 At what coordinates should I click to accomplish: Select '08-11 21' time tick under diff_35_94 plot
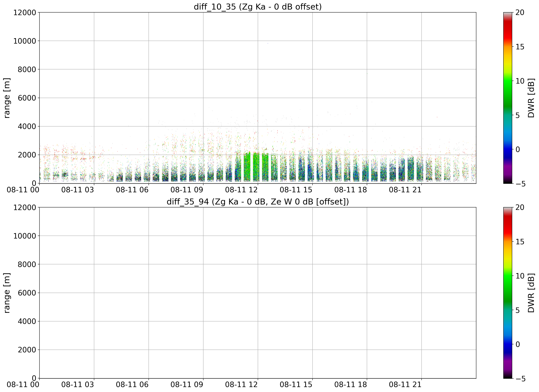pos(405,385)
